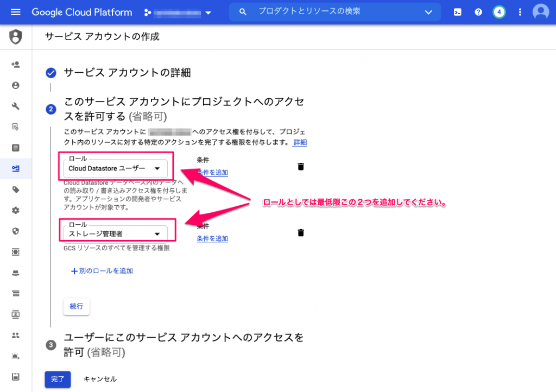Open the user account avatar

[x=541, y=12]
